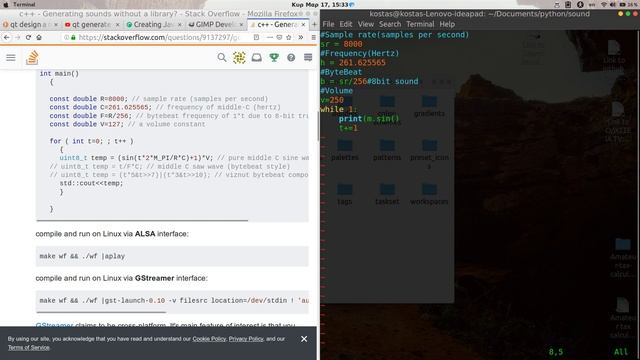Open the Cookie Policy link

[209, 339]
